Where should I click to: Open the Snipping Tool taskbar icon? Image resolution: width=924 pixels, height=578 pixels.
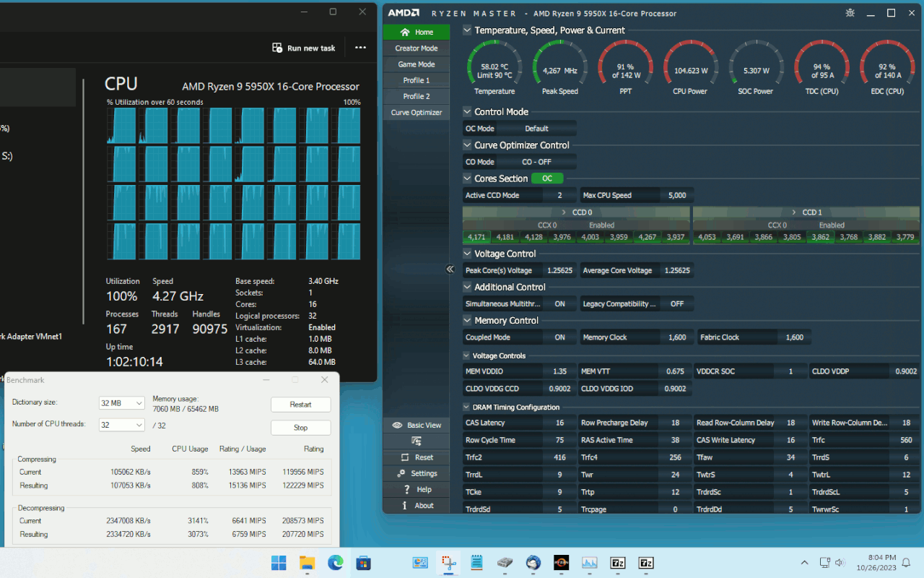448,563
